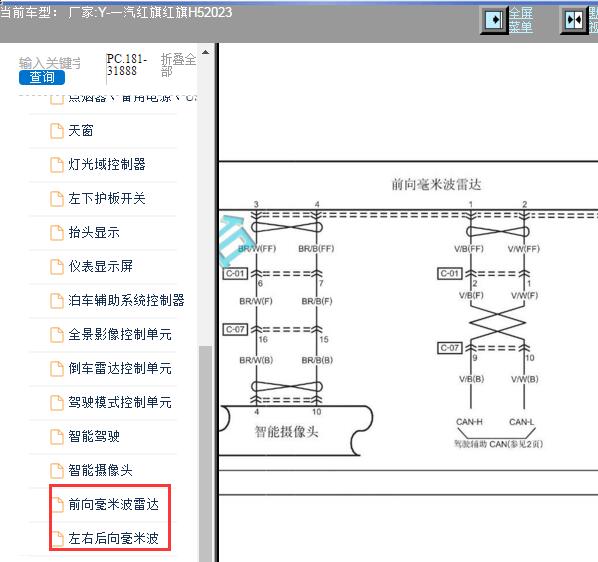Click the document icon beside 仪表显示屏
The height and width of the screenshot is (562, 598).
coord(57,267)
